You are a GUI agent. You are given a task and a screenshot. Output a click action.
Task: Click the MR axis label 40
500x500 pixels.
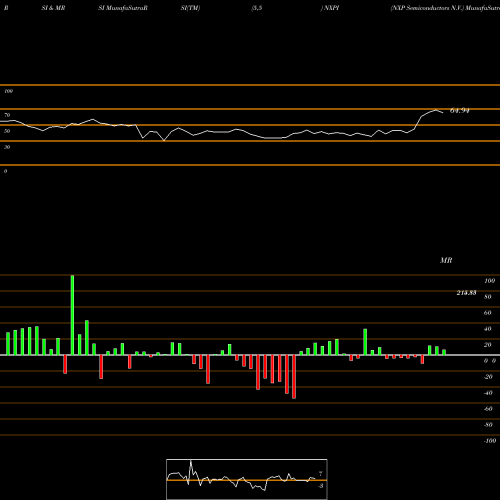click(x=488, y=329)
